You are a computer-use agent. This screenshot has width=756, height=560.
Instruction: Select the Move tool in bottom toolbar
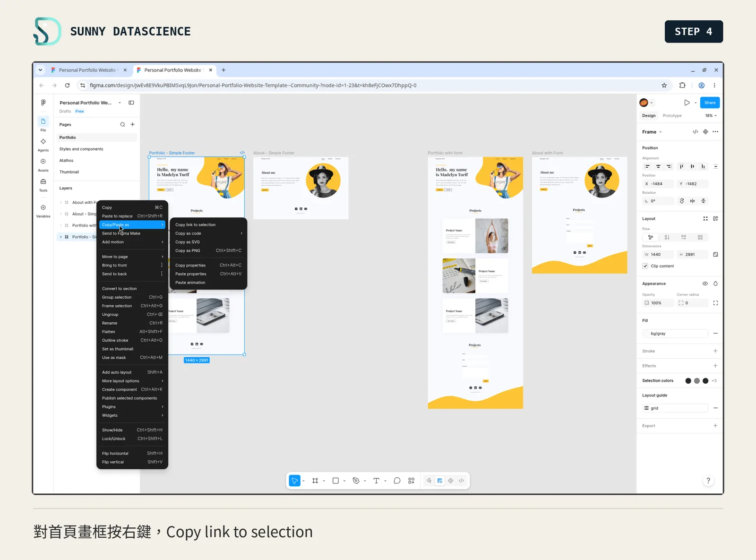coord(295,481)
